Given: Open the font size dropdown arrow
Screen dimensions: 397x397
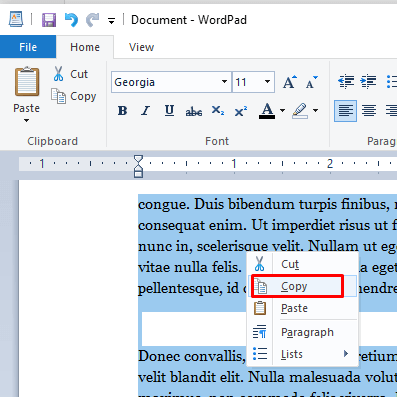Looking at the screenshot, I should point(267,82).
